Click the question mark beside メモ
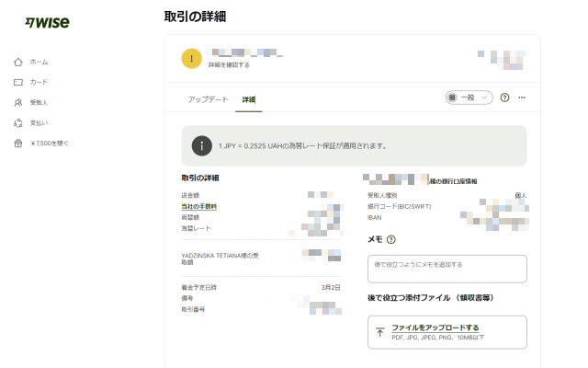 (391, 240)
